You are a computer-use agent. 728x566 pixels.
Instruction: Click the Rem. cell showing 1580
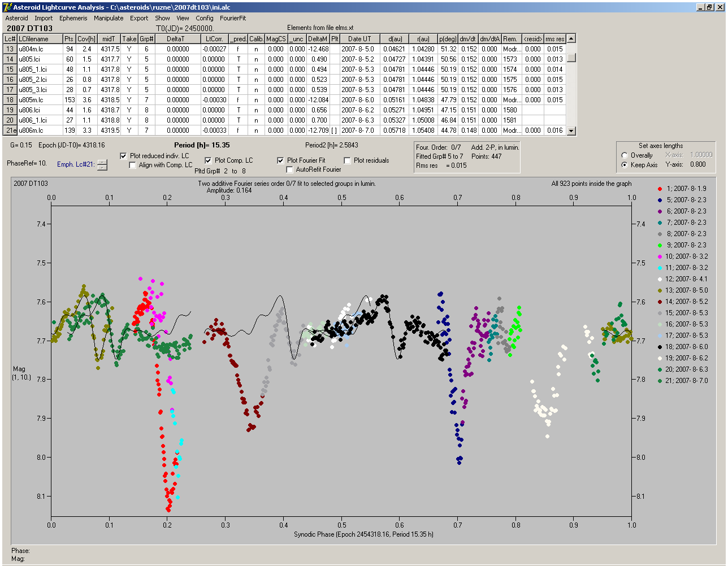511,110
